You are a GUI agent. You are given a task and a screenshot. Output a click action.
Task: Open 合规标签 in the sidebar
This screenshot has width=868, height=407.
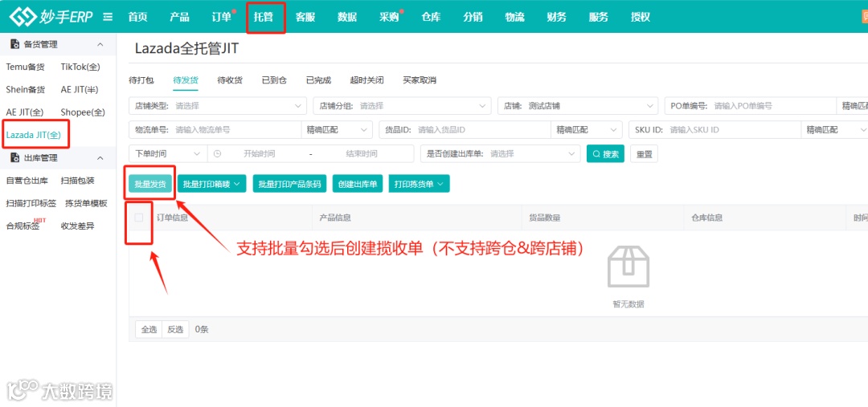click(23, 226)
